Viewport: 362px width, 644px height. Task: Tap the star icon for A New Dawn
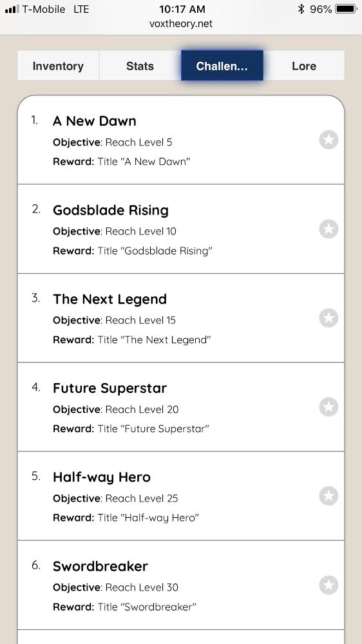[x=329, y=140]
